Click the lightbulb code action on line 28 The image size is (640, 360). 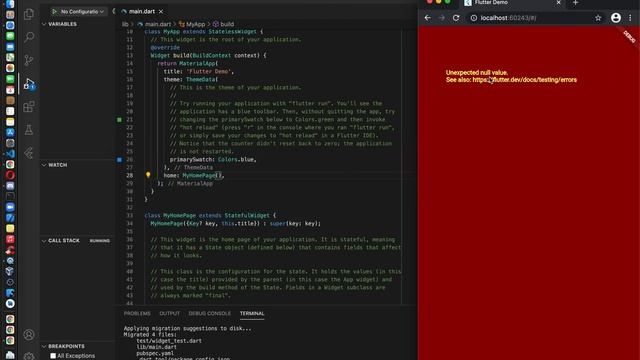point(148,175)
